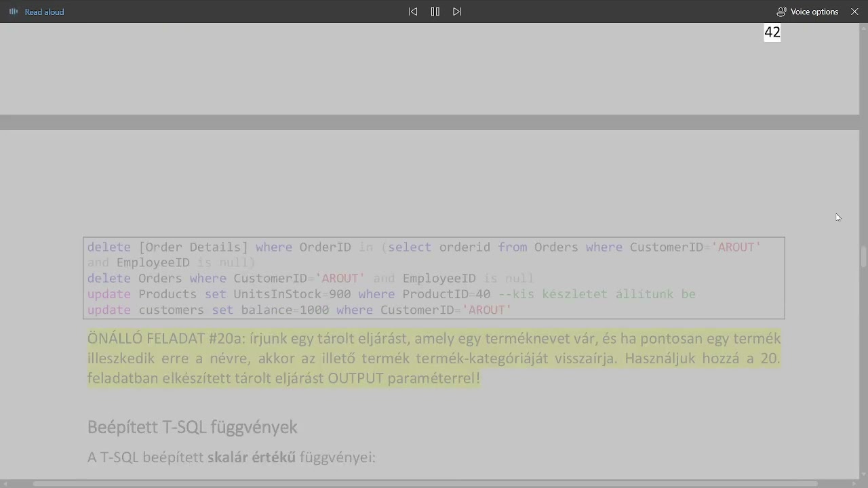Open Voice options
This screenshot has height=488, width=868.
pos(807,12)
